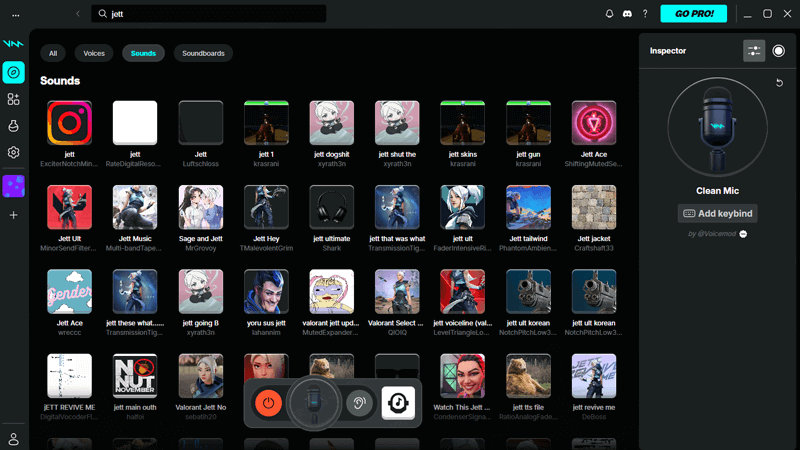
Task: Play the jett tts file sound
Action: [529, 376]
